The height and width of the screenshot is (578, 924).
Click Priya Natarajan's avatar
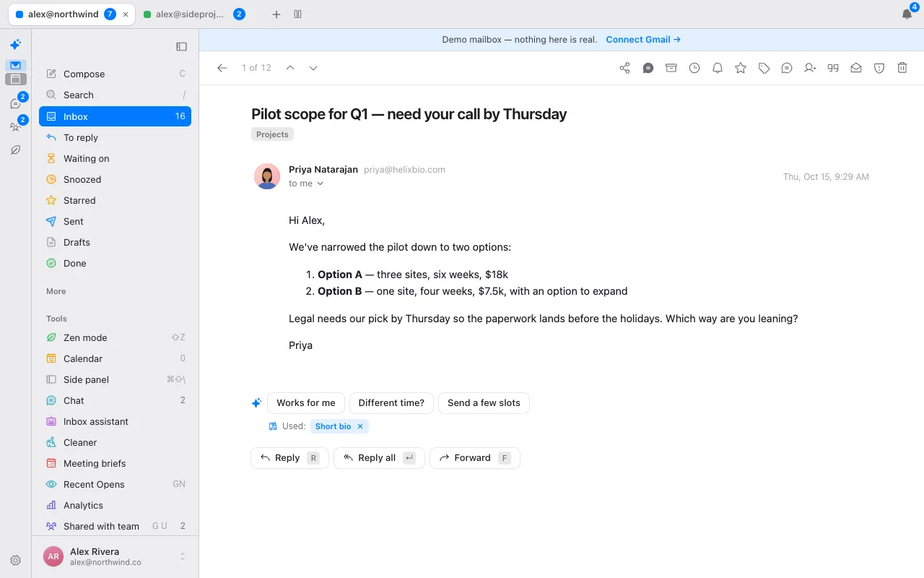pyautogui.click(x=267, y=176)
